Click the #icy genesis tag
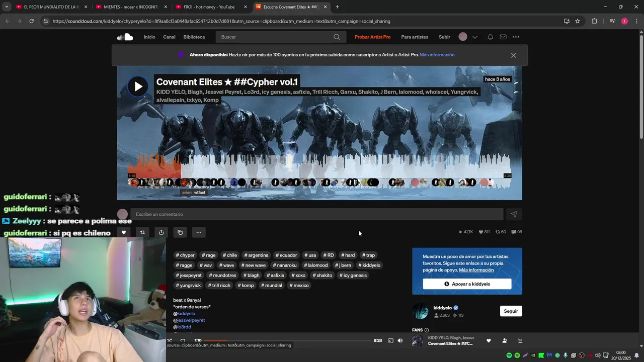Screen dimensions: 644x362 pos(353,275)
